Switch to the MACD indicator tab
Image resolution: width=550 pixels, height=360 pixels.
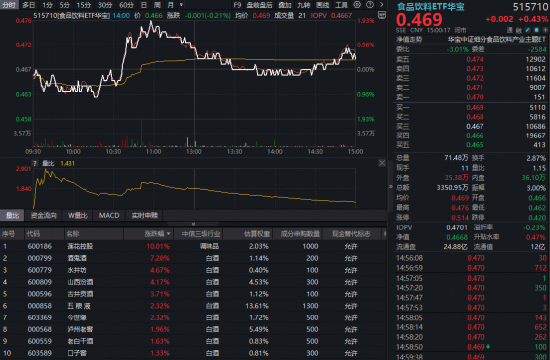(109, 215)
